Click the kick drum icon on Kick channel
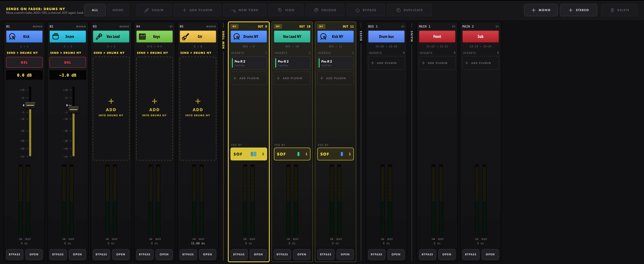 [12, 37]
